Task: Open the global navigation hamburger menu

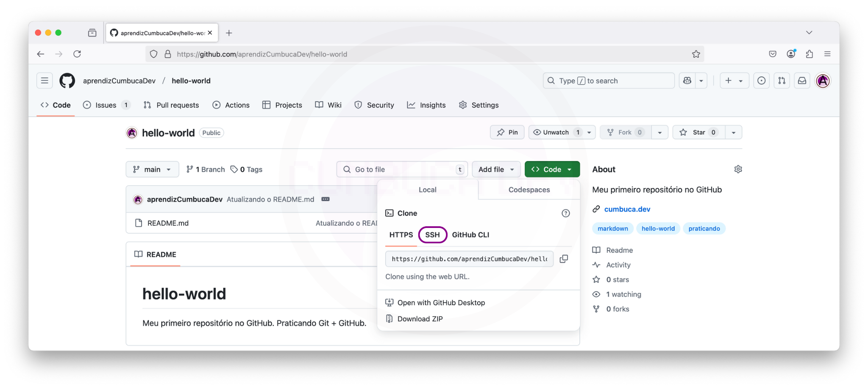Action: point(45,81)
